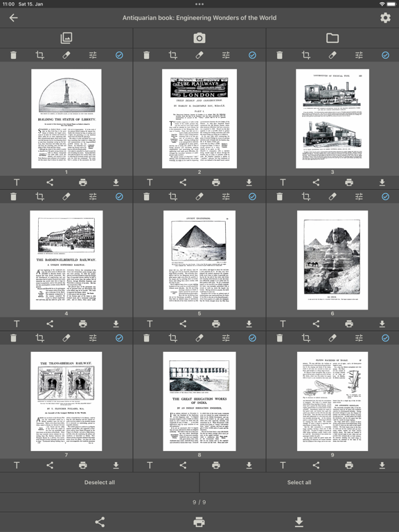399x532 pixels.
Task: Click Select all button
Action: tap(299, 482)
